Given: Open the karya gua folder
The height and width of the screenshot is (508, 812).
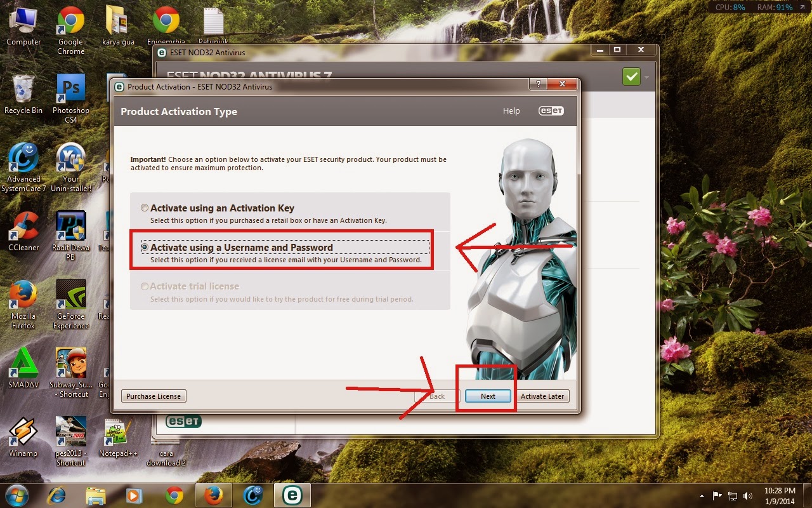Looking at the screenshot, I should (118, 27).
